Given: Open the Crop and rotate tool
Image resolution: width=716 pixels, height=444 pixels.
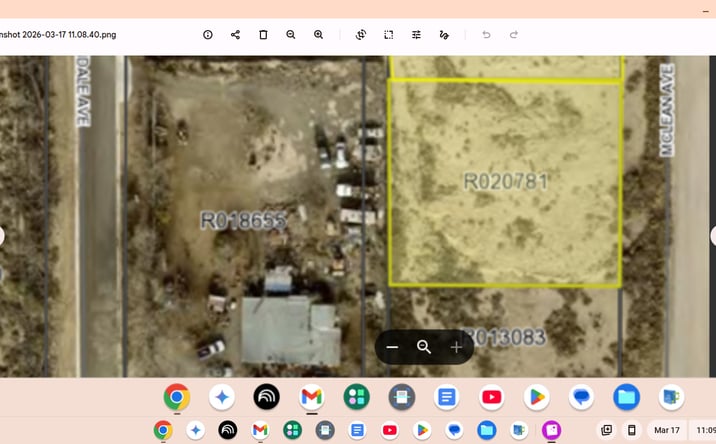Looking at the screenshot, I should click(361, 35).
